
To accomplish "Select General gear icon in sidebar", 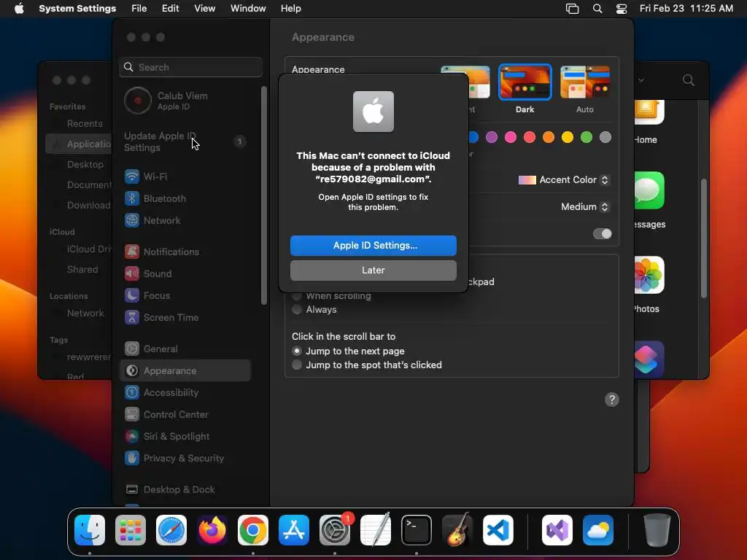I will [x=132, y=349].
